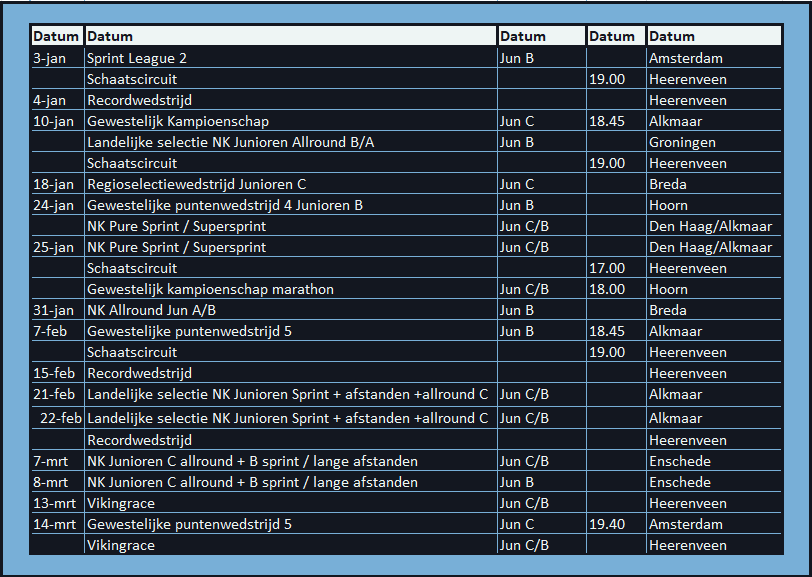Click the 13-mrt date cell

coord(55,503)
